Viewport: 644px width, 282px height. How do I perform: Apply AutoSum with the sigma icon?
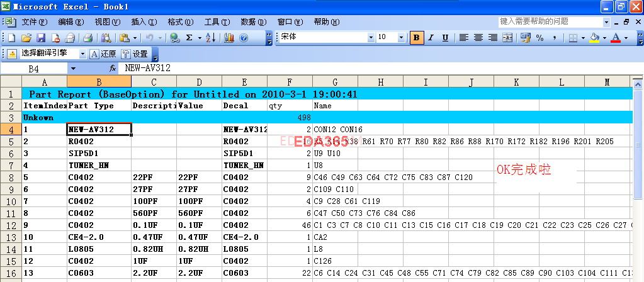[x=189, y=38]
